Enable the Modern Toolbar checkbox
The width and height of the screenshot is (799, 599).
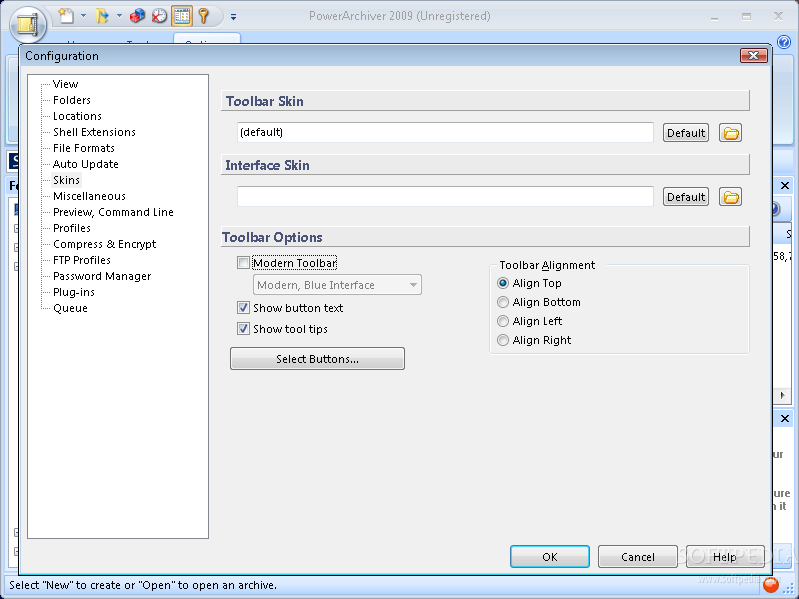pos(243,263)
